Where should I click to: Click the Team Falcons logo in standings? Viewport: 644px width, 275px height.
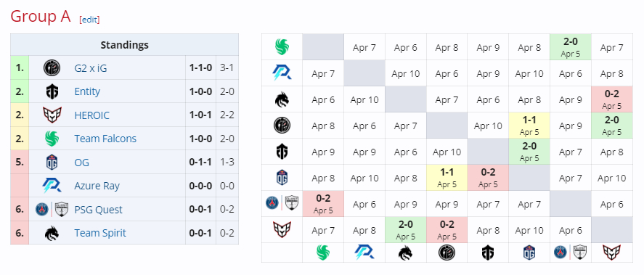(x=52, y=139)
